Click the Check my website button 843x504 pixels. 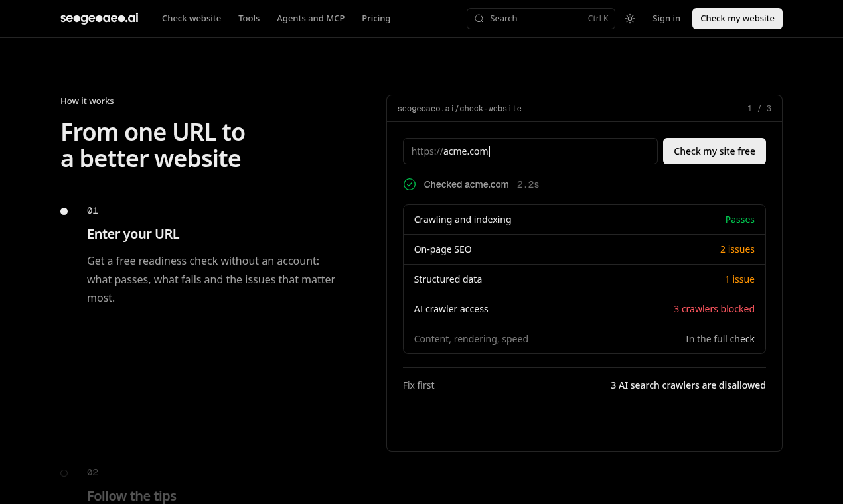737,19
